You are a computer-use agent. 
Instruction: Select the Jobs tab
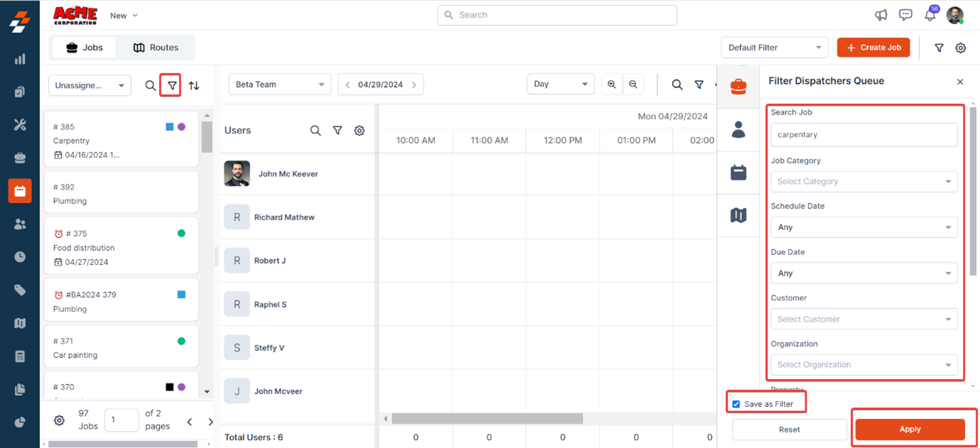[85, 48]
